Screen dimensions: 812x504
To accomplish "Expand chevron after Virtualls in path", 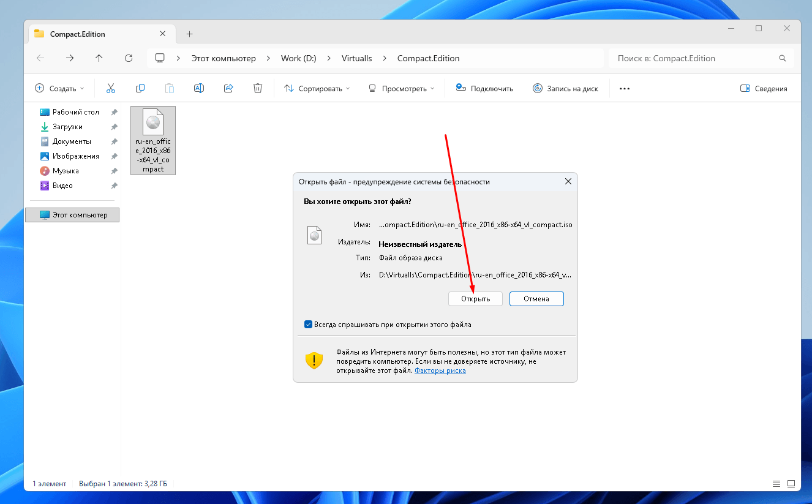I will point(385,58).
